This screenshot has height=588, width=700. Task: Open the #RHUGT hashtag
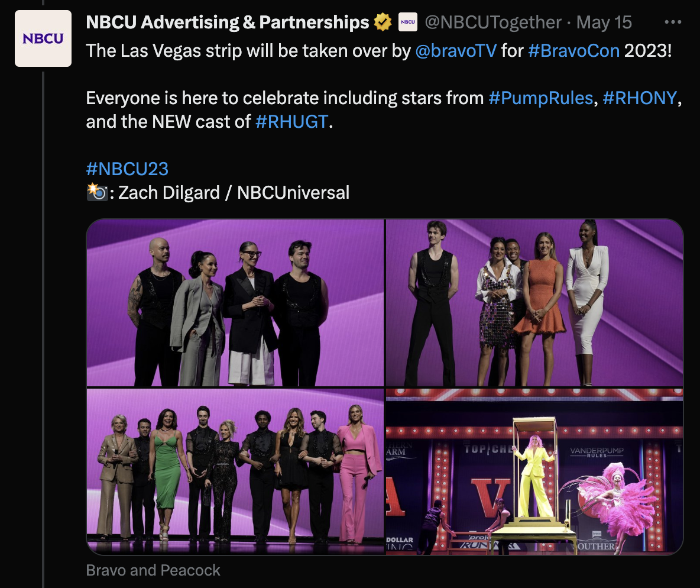(x=292, y=121)
